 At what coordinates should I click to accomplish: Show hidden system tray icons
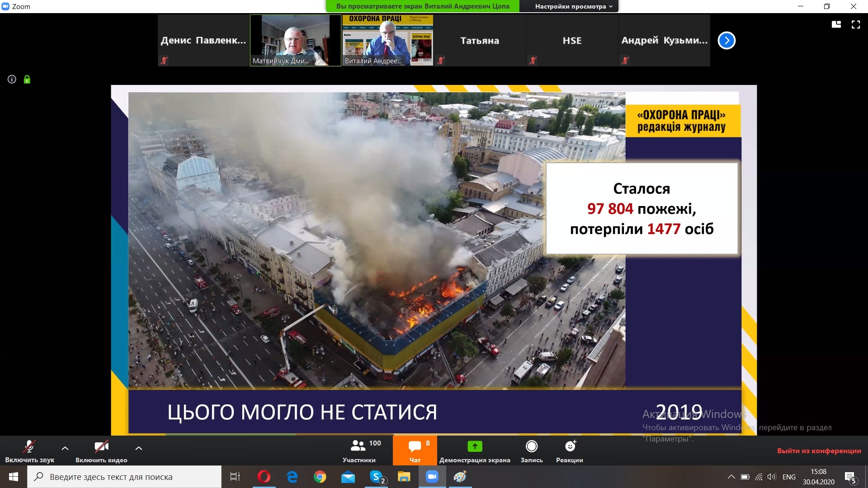731,477
